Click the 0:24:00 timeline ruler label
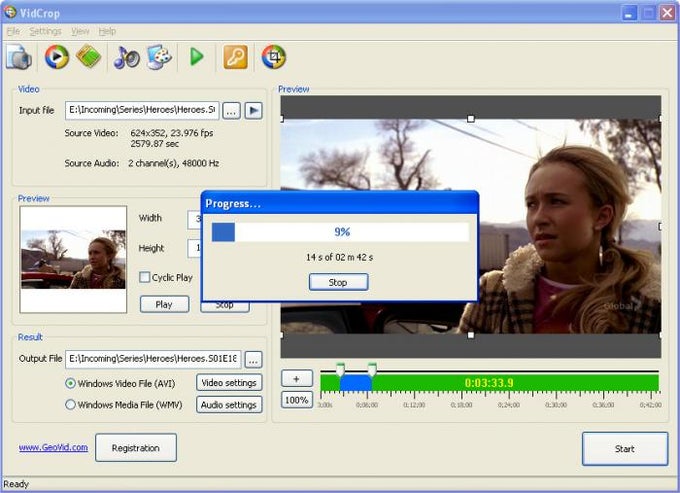Screen dimensions: 680x493 click(509, 405)
